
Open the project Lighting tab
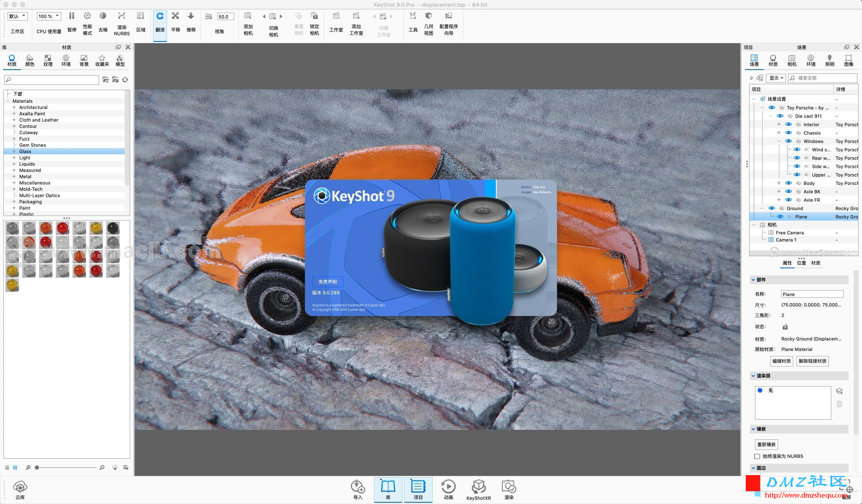click(x=830, y=60)
